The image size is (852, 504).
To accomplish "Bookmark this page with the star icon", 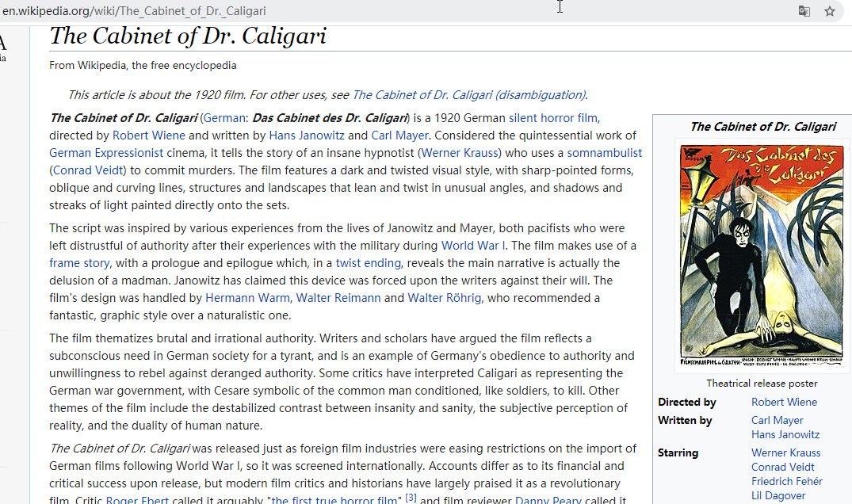I will (x=830, y=11).
